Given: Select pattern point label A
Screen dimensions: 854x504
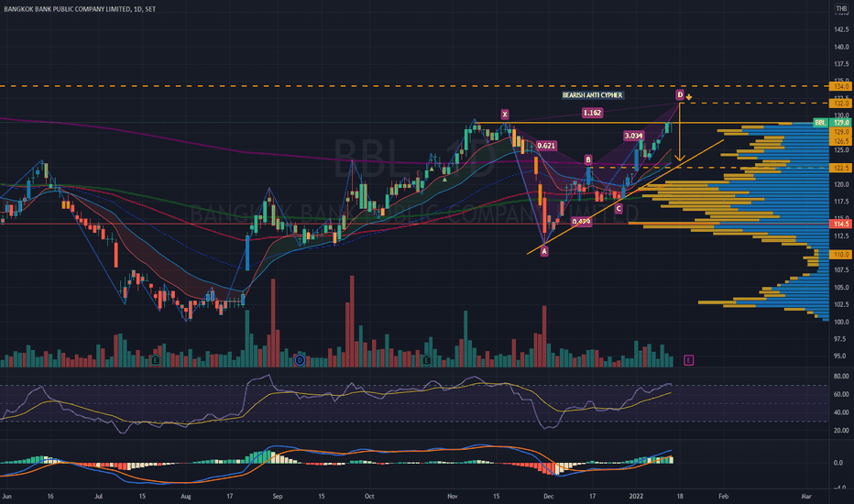Looking at the screenshot, I should (544, 251).
